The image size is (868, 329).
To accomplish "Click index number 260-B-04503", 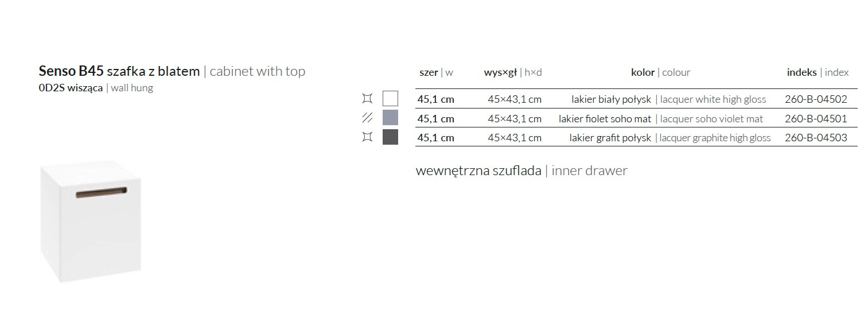I will coord(815,138).
